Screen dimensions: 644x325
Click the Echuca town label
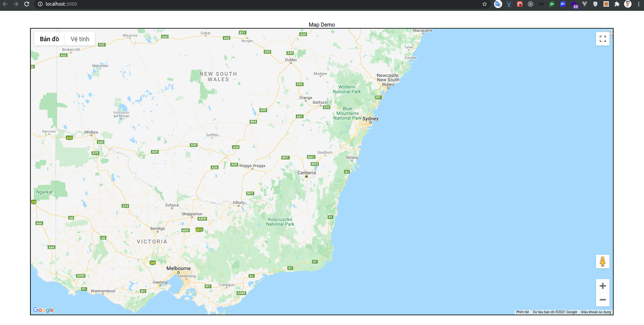click(x=172, y=205)
